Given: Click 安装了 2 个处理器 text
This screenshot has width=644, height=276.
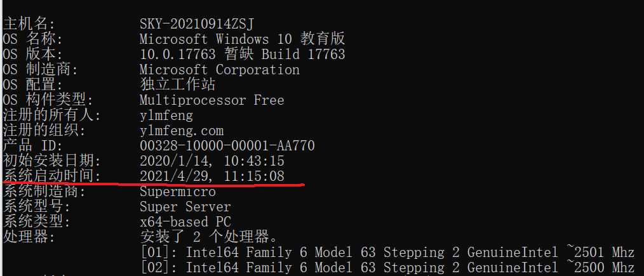Looking at the screenshot, I should pyautogui.click(x=209, y=237).
